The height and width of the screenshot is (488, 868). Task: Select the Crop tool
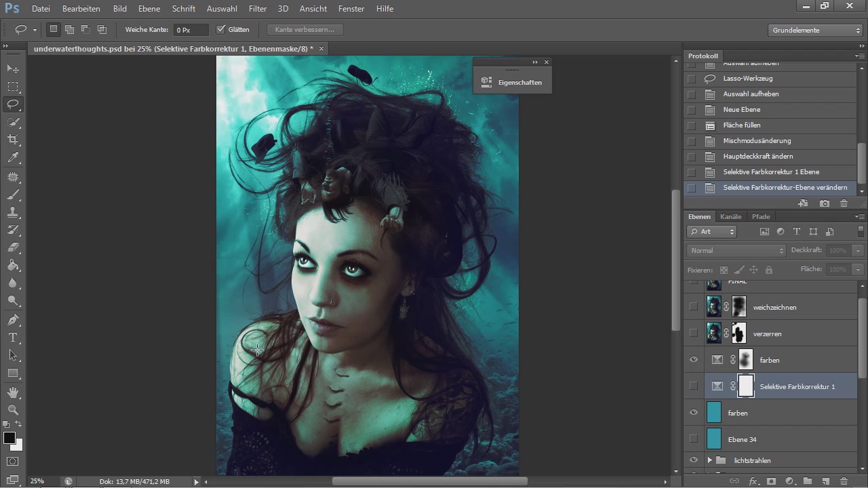click(x=13, y=140)
